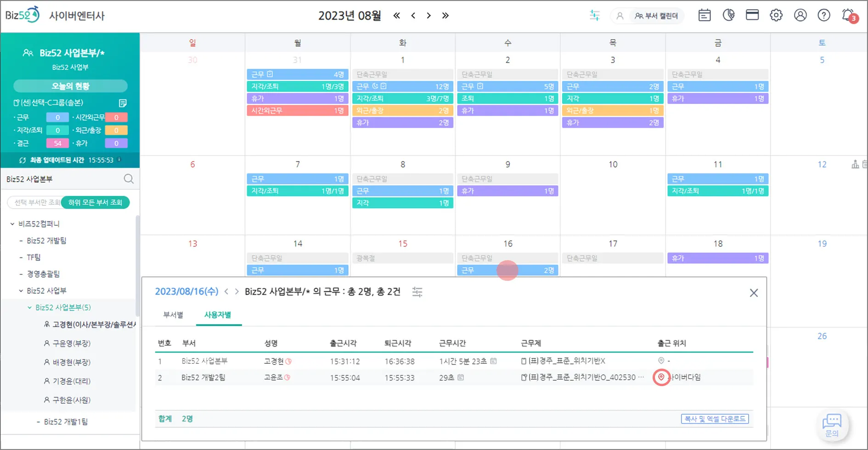
Task: Expand the truncated 근무제 ellipsis for 고윤조
Action: click(x=641, y=377)
